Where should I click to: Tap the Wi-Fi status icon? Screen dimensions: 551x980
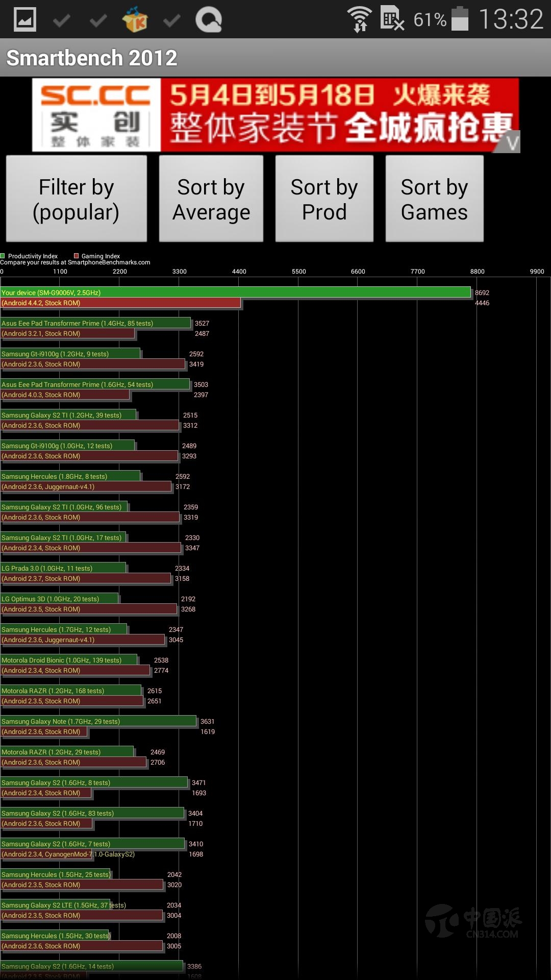[360, 19]
